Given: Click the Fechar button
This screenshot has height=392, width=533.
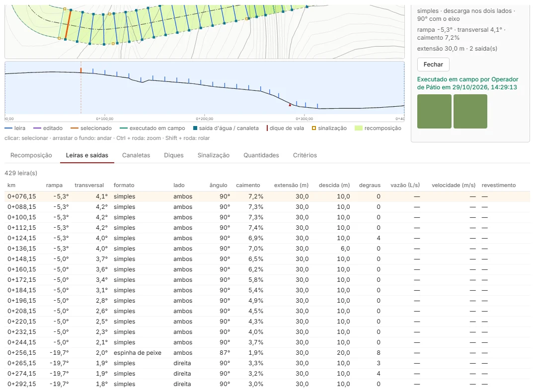Looking at the screenshot, I should [x=433, y=65].
